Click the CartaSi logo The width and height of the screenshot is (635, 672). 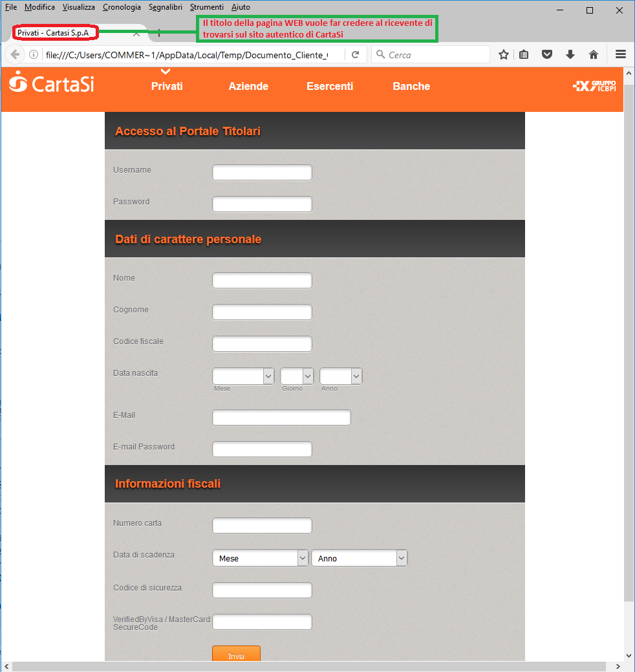52,82
